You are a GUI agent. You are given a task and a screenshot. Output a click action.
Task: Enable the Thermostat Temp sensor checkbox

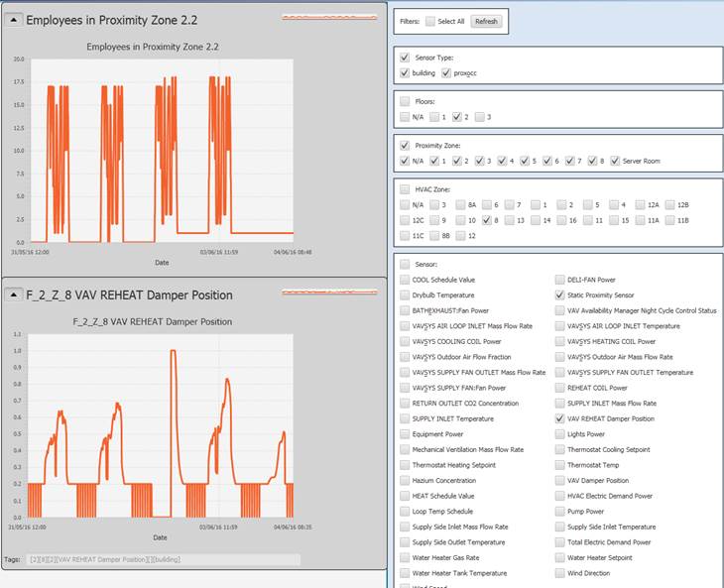[x=559, y=465]
